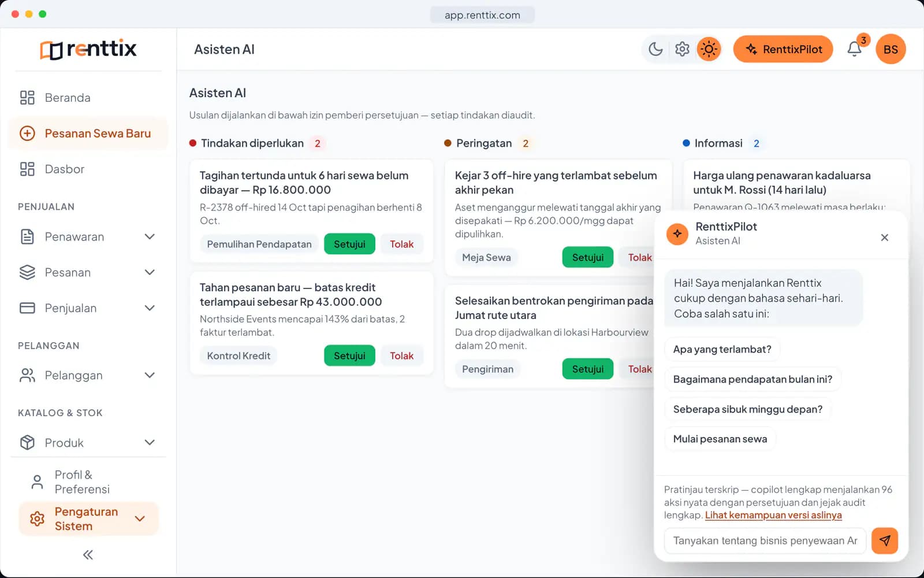This screenshot has height=578, width=924.
Task: Click the Produk box icon
Action: [x=27, y=442]
